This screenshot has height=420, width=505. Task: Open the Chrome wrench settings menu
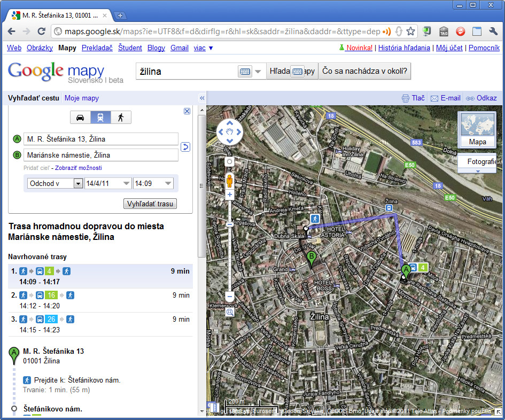pos(493,32)
